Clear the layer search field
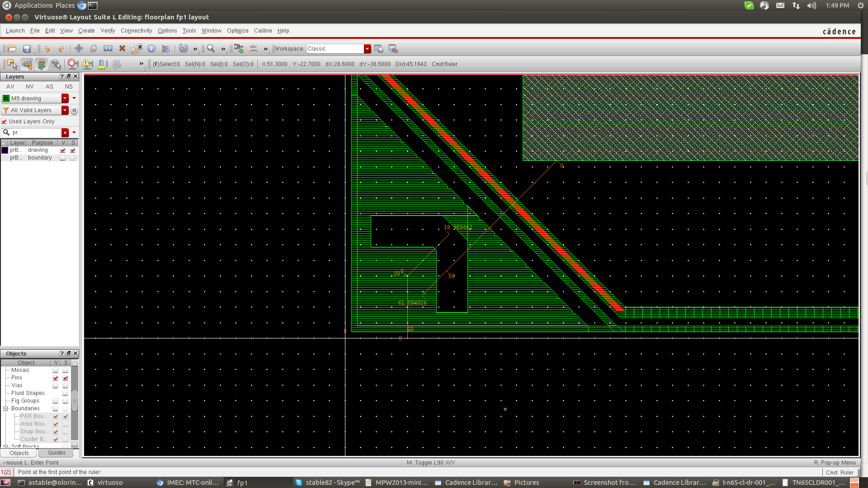Screen dimensions: 868x488 pyautogui.click(x=65, y=132)
